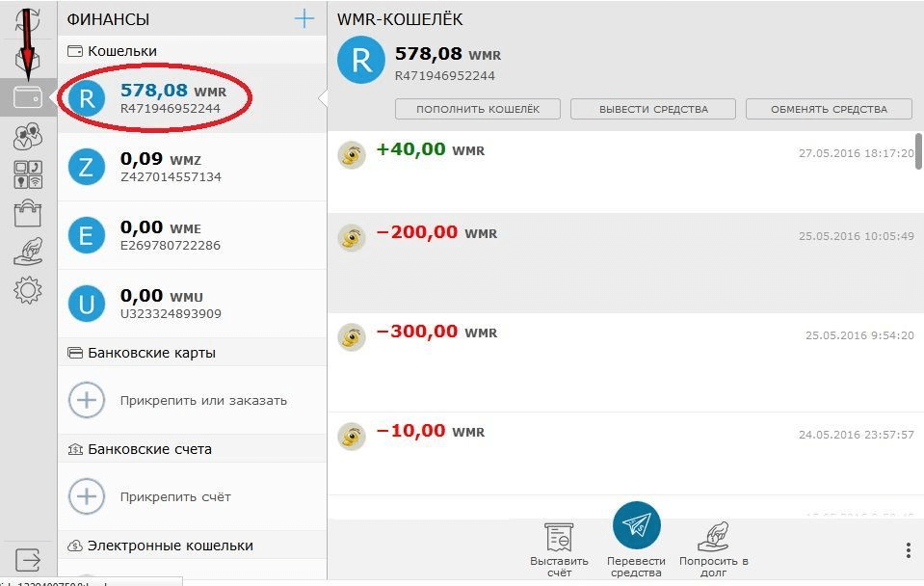Click the date 24.05.2016 23:57:57
The image size is (924, 586).
click(857, 435)
